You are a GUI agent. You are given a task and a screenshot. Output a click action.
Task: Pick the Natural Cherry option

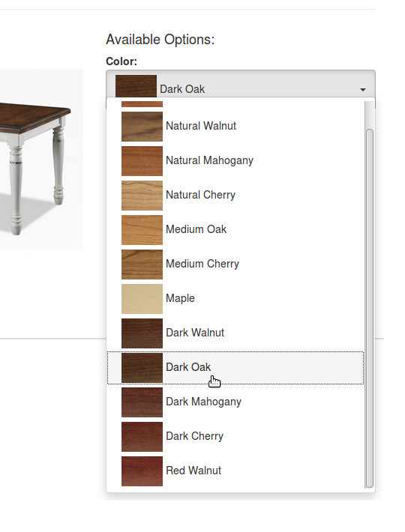pyautogui.click(x=235, y=195)
